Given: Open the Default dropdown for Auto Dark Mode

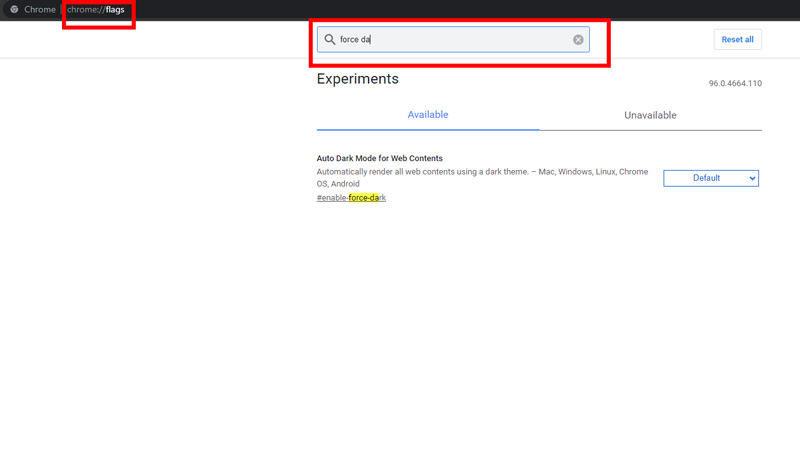Looking at the screenshot, I should click(x=711, y=178).
